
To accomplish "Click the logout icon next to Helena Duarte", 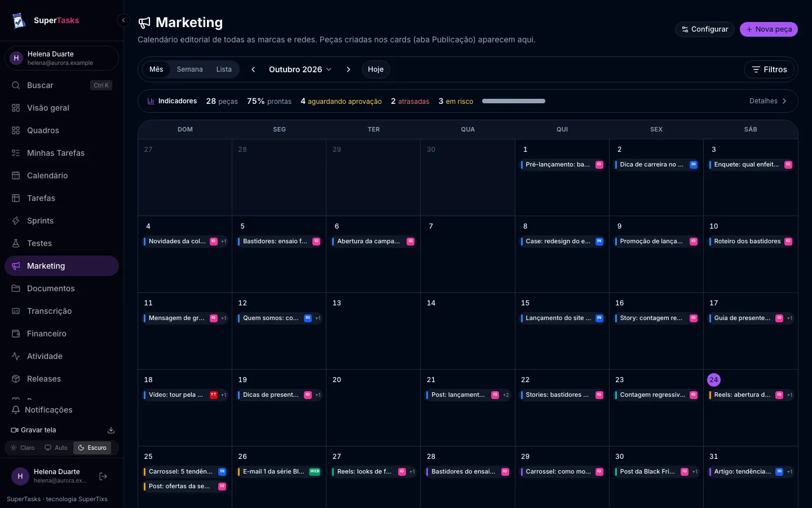I will (x=103, y=476).
